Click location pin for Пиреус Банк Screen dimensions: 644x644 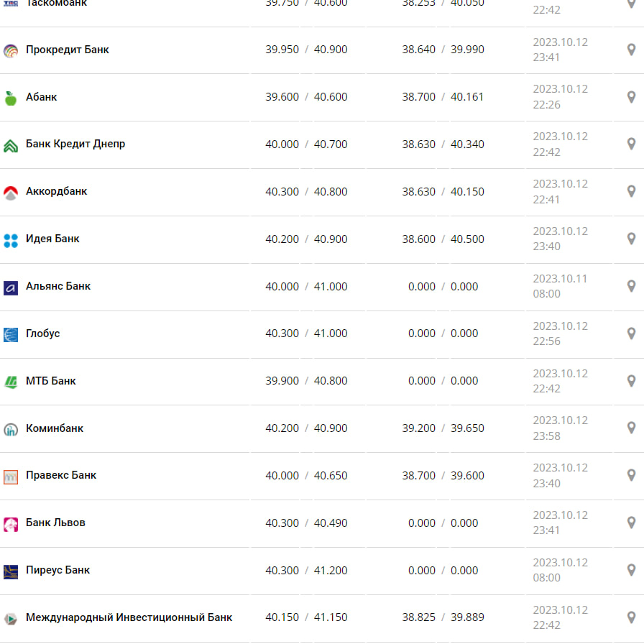[631, 570]
